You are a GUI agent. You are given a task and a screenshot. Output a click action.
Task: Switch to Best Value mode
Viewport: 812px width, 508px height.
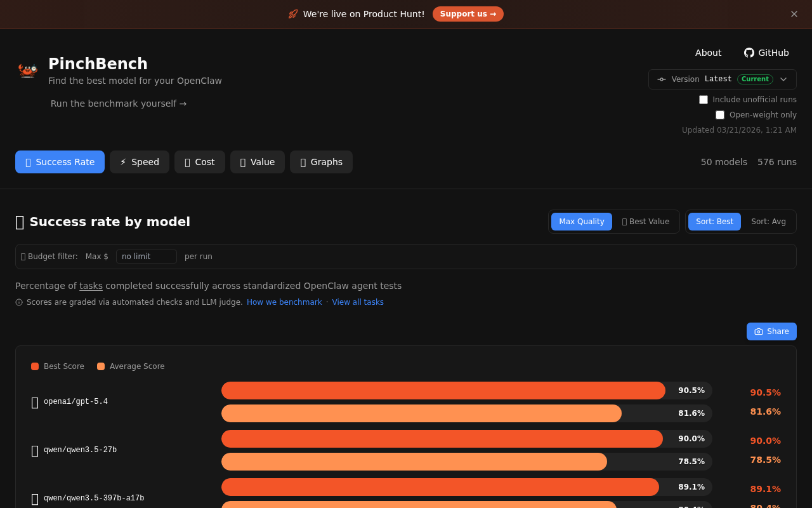click(x=646, y=222)
